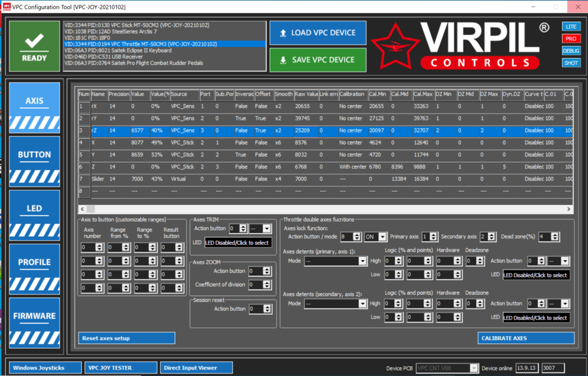Adjust Axes TRIM action button stepper

pos(243,228)
